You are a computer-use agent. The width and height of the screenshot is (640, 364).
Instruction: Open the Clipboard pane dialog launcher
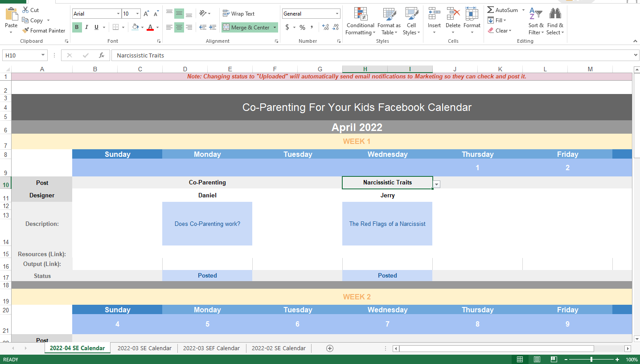tap(66, 41)
